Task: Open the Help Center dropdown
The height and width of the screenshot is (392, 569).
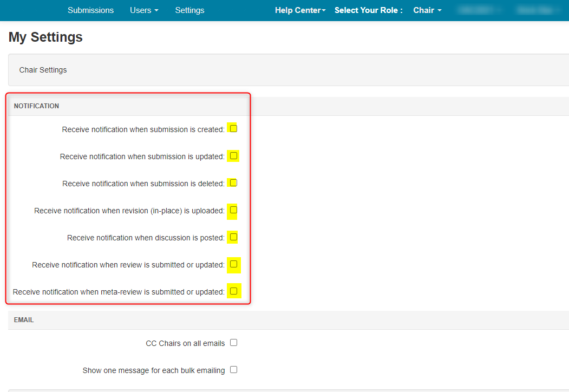Action: [x=300, y=10]
